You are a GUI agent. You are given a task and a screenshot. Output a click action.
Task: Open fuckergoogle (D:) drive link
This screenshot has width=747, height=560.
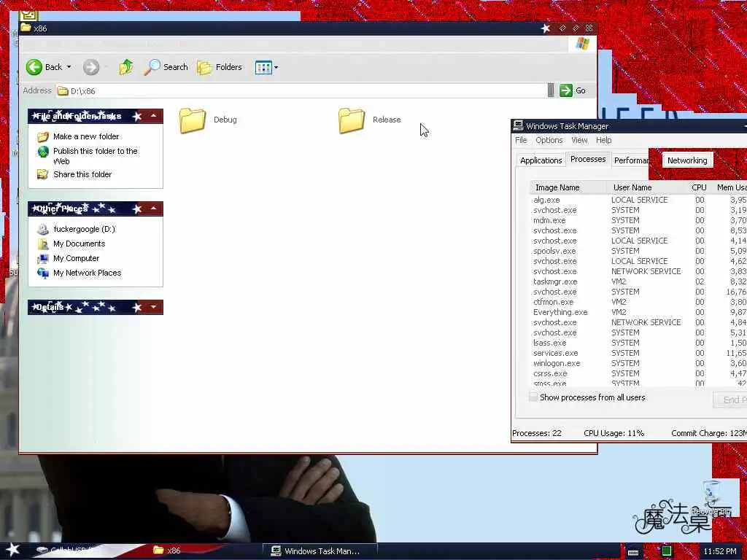85,229
